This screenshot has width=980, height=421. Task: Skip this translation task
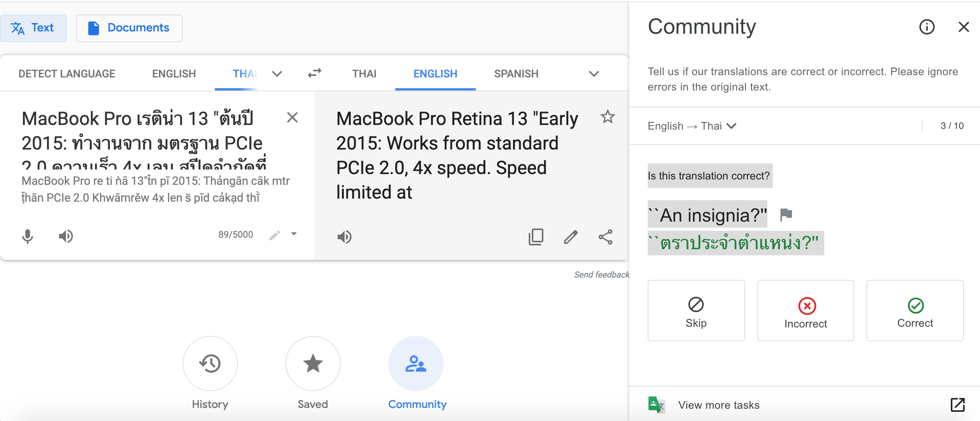tap(696, 311)
